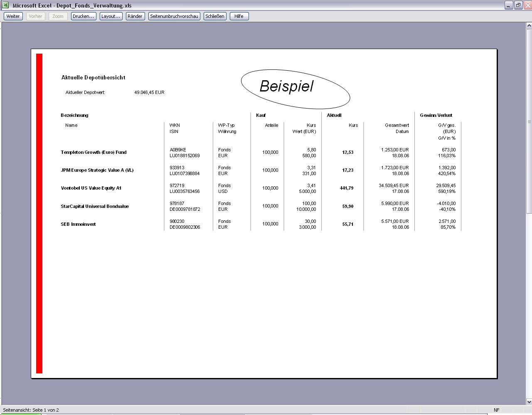Click the vertical scrollbar thumb
The image size is (532, 415).
(x=529, y=121)
